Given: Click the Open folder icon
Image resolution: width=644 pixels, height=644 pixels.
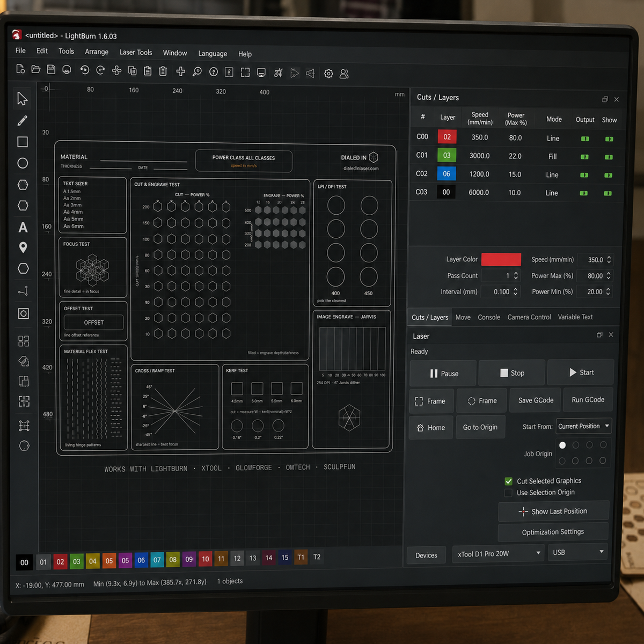Looking at the screenshot, I should point(36,69).
